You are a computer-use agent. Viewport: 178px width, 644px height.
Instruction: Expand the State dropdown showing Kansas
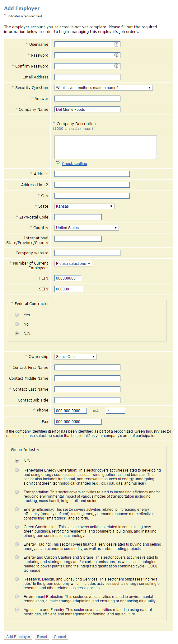coord(84,206)
